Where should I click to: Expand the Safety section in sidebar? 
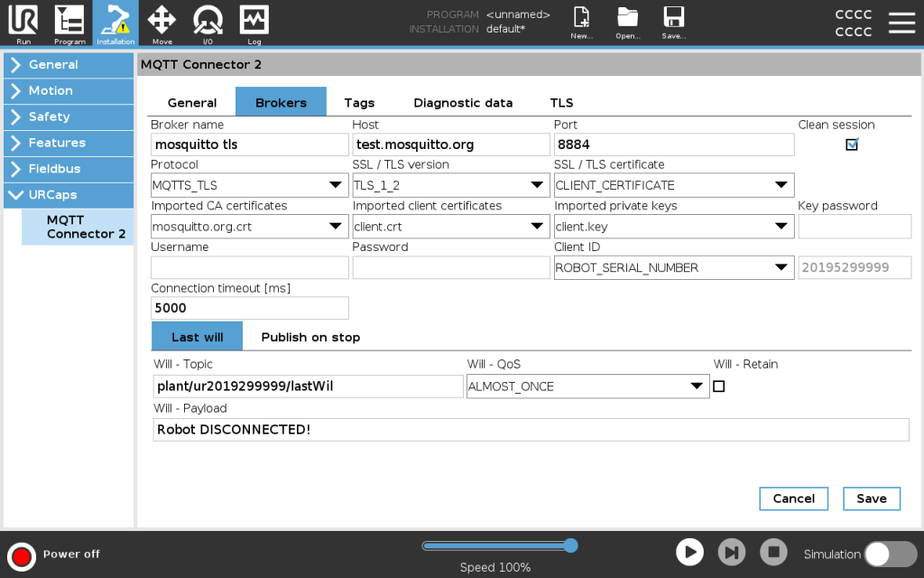(68, 117)
